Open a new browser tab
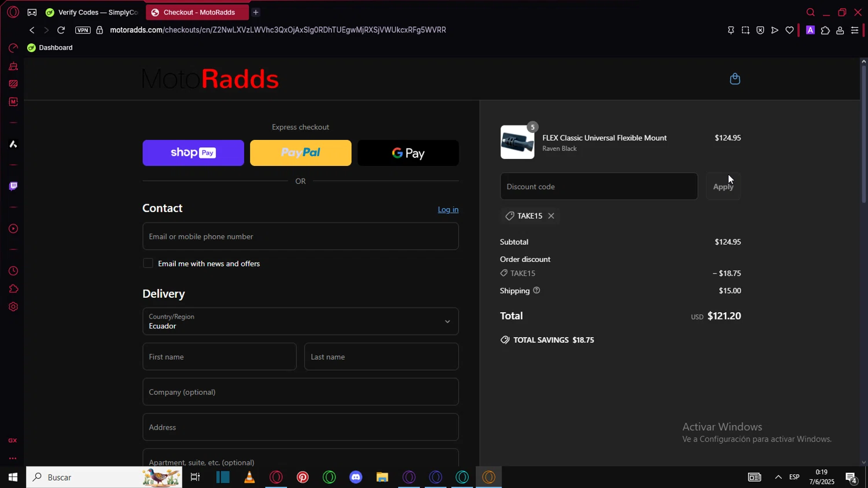This screenshot has height=488, width=868. pos(256,12)
